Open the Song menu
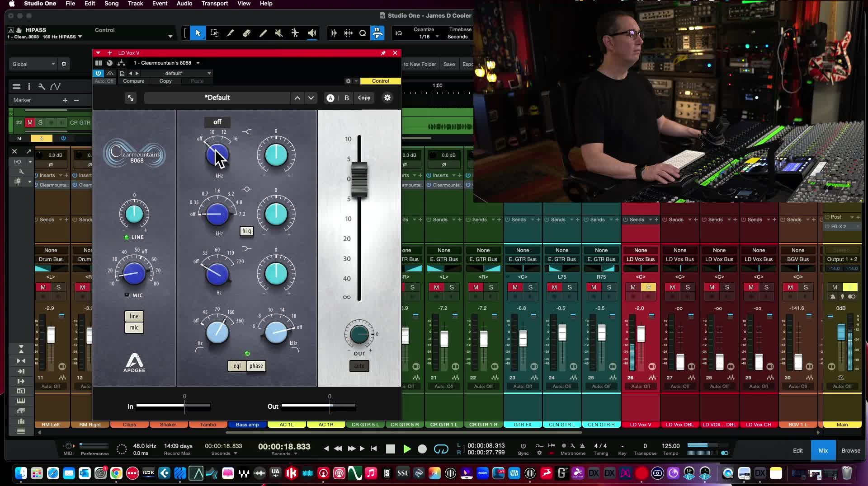The image size is (868, 486). (x=111, y=4)
